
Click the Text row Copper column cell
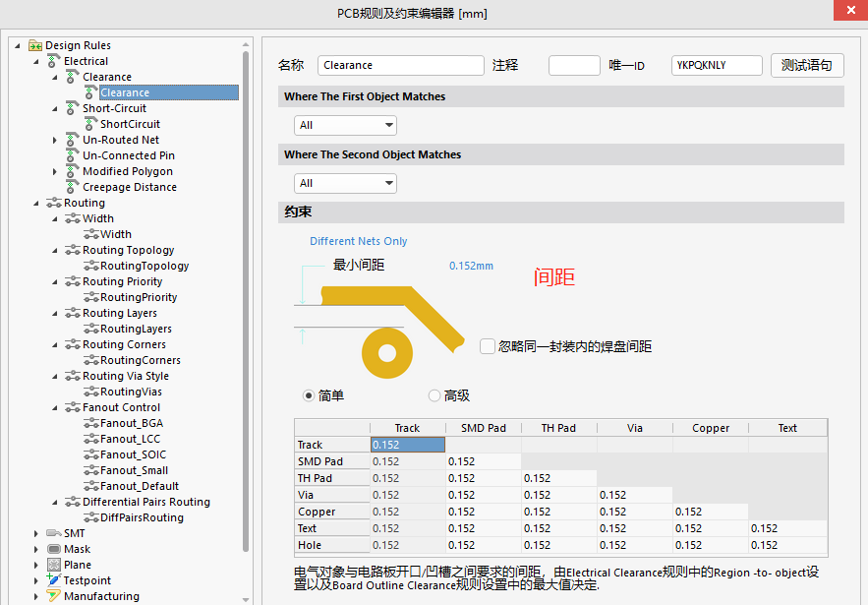pos(711,528)
